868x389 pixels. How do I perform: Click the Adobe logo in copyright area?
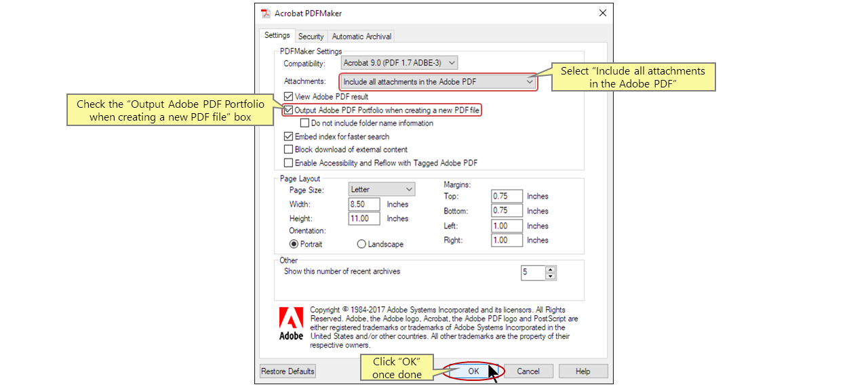292,323
